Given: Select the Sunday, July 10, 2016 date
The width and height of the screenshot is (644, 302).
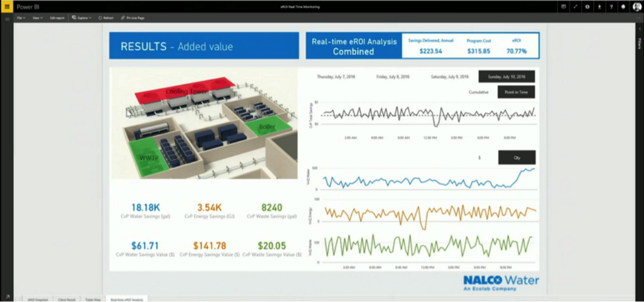Looking at the screenshot, I should (507, 77).
